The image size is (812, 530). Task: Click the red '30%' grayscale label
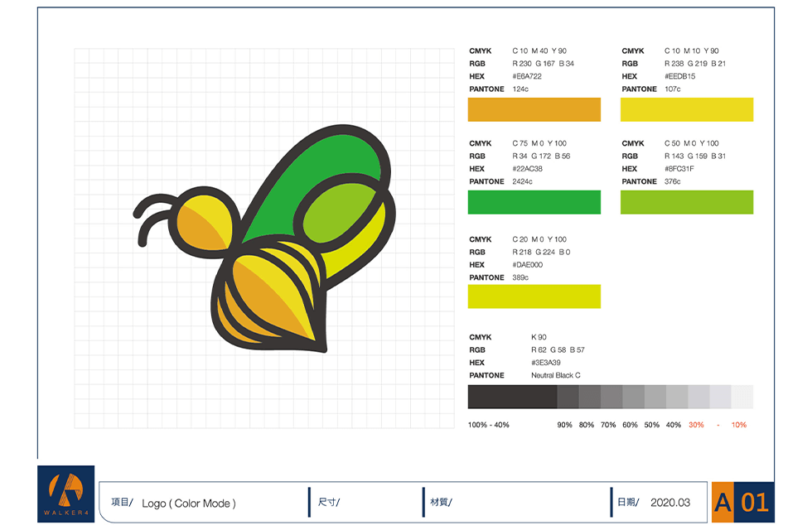pos(696,425)
